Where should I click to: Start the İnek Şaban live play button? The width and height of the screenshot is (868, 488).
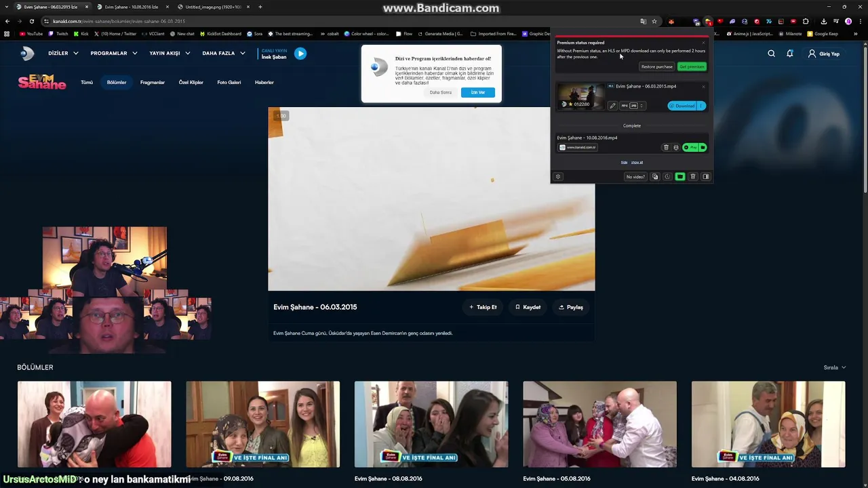point(300,54)
